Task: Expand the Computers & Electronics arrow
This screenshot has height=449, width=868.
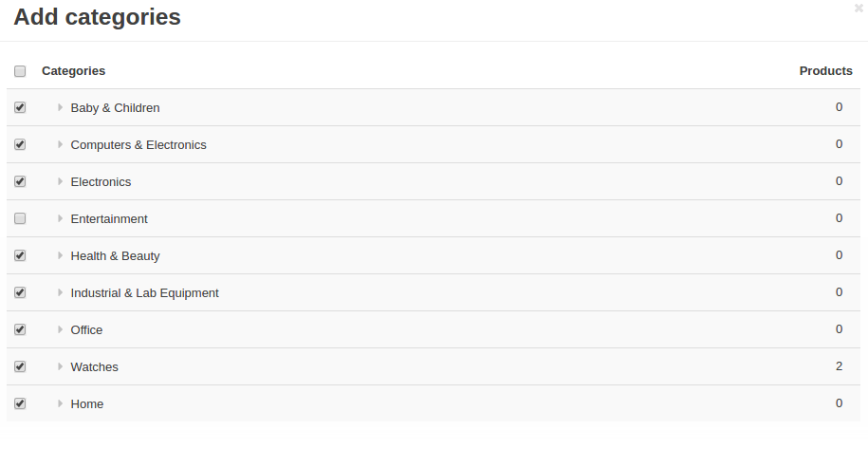Action: [x=61, y=144]
